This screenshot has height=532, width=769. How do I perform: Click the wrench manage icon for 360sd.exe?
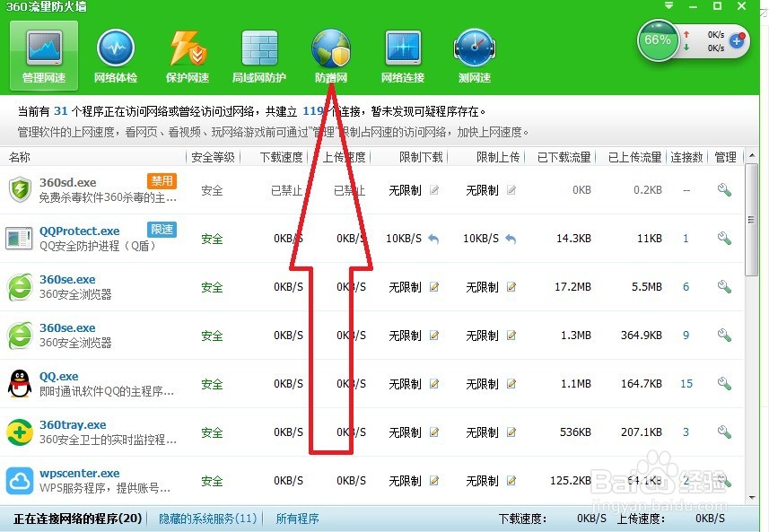point(724,190)
